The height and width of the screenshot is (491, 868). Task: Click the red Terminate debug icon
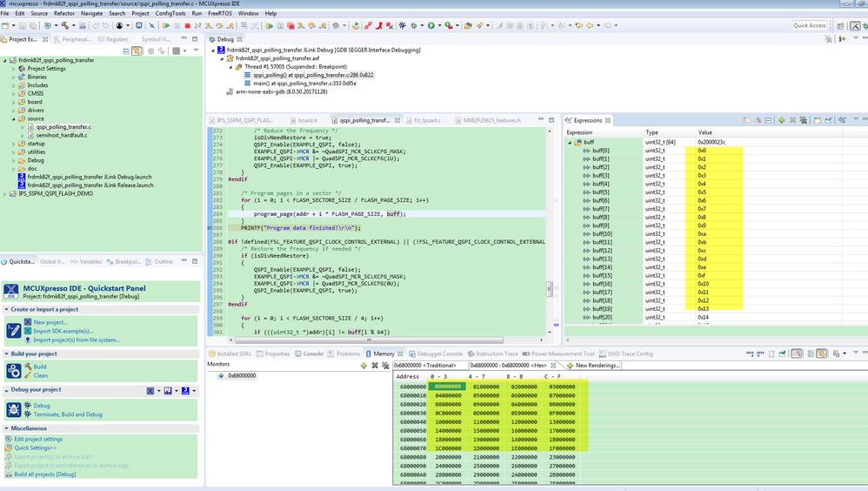pyautogui.click(x=187, y=26)
